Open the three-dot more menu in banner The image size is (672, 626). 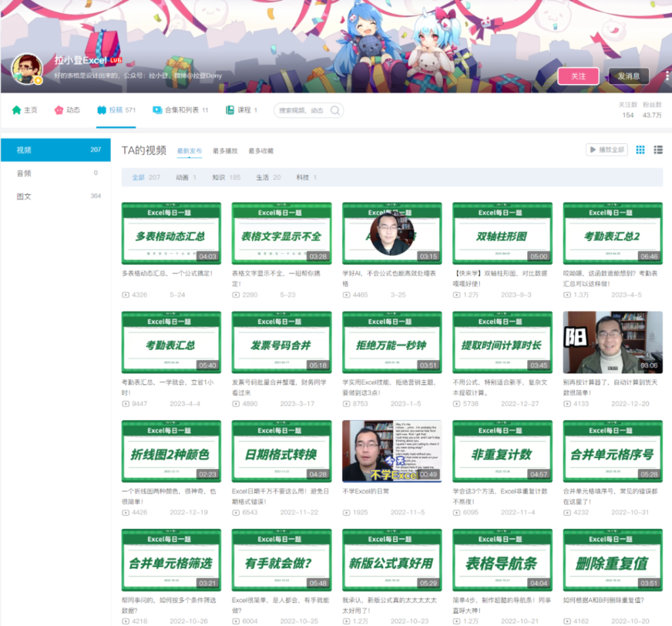tap(667, 76)
